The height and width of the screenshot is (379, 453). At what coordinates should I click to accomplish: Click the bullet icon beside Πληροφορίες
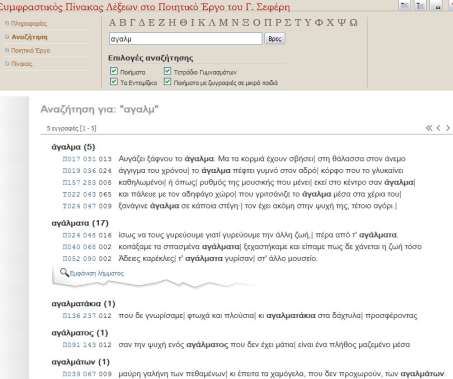point(7,23)
